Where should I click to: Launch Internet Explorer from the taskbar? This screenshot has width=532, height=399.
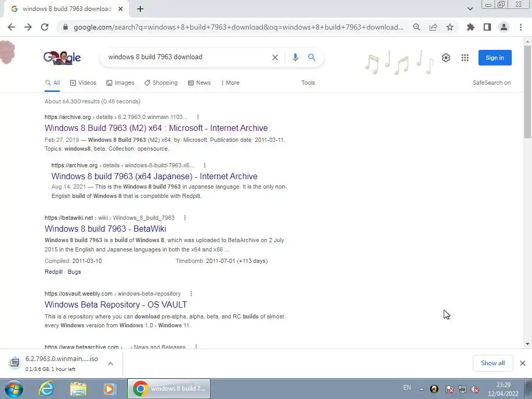pos(46,389)
